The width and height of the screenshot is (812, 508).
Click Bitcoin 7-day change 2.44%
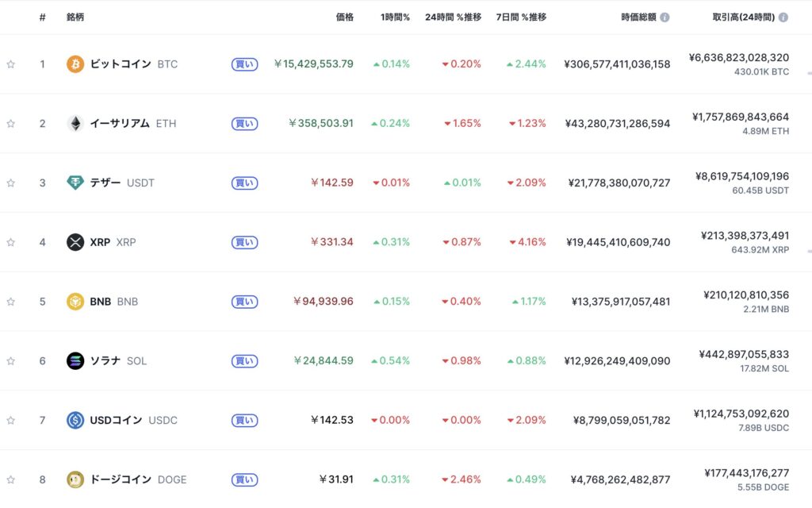tap(527, 63)
